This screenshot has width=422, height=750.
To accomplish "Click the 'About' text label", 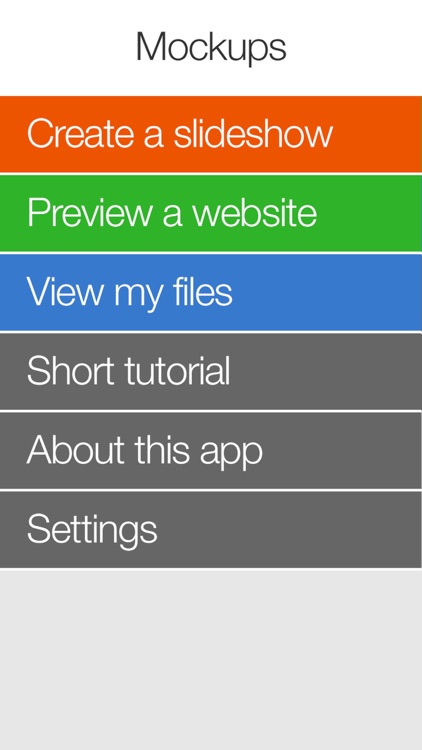I will click(77, 450).
